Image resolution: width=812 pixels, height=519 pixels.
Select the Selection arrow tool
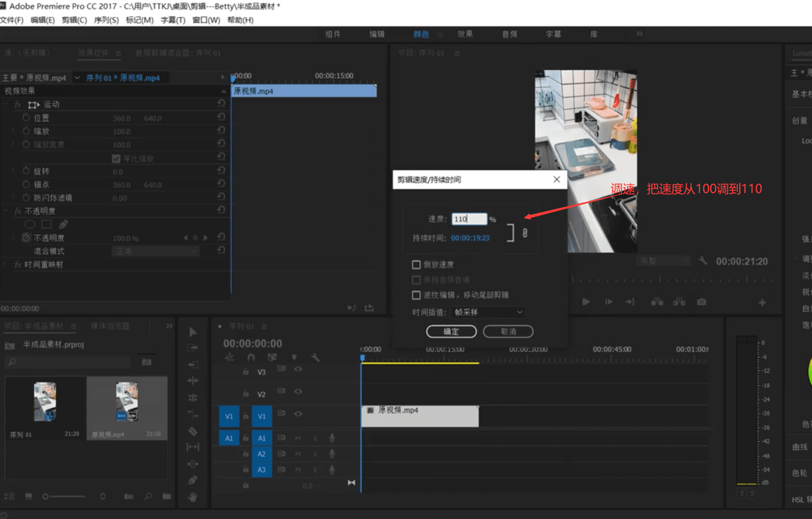click(x=193, y=332)
